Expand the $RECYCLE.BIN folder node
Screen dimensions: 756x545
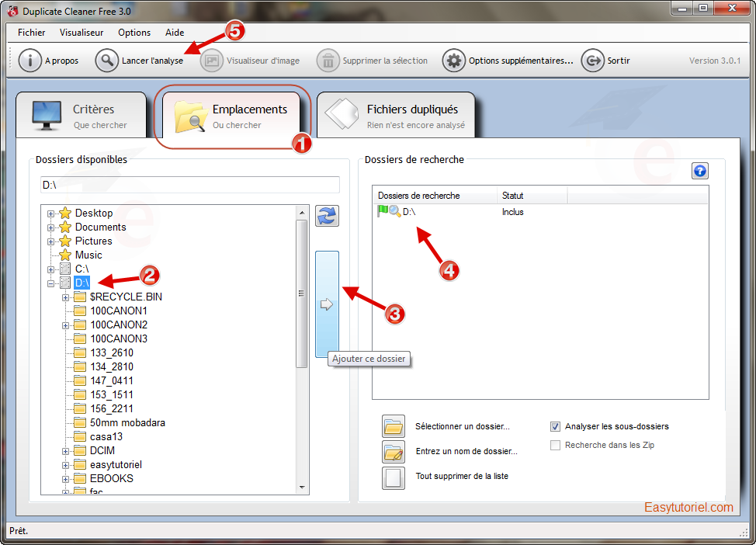point(65,297)
